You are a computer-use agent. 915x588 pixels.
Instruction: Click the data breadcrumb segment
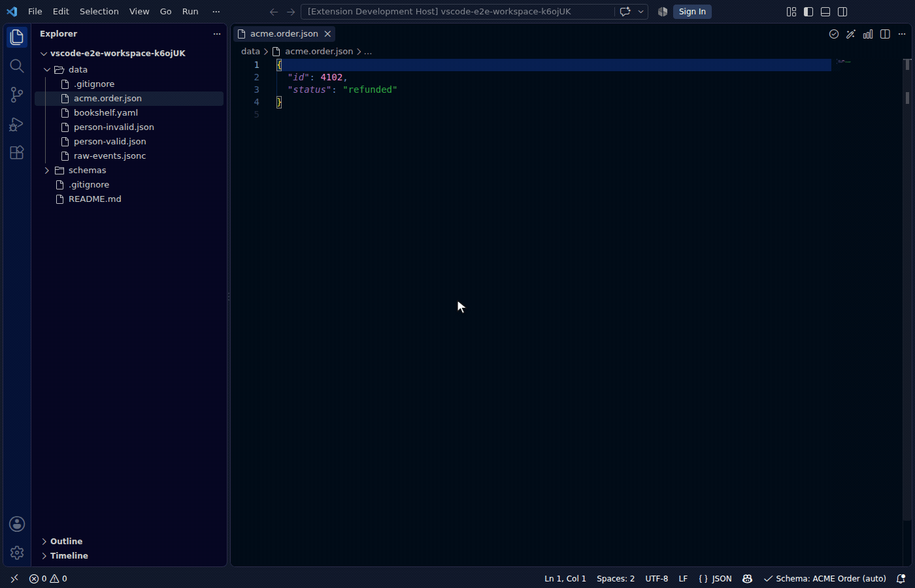click(250, 51)
